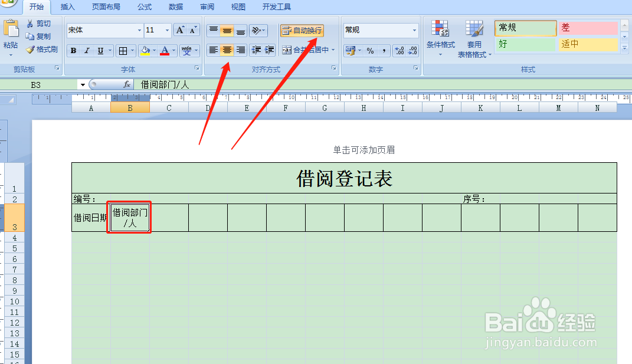Decrease font size with small A icon
The width and height of the screenshot is (632, 364).
coord(193,30)
